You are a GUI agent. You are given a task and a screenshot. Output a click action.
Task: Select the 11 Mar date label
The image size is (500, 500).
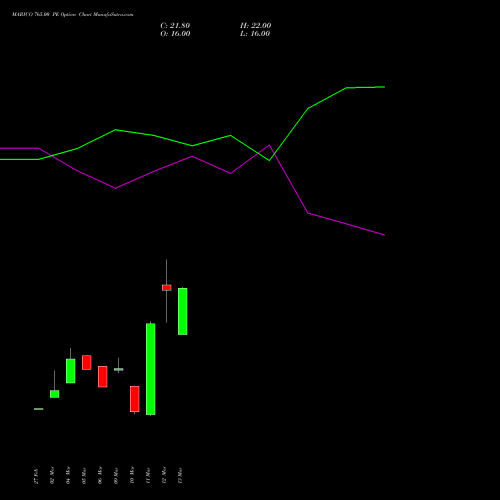148,476
